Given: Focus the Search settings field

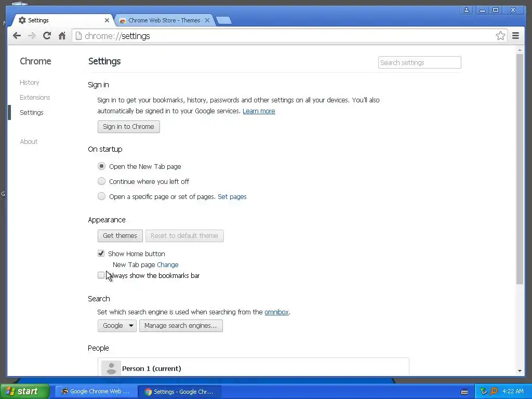Looking at the screenshot, I should [x=420, y=62].
